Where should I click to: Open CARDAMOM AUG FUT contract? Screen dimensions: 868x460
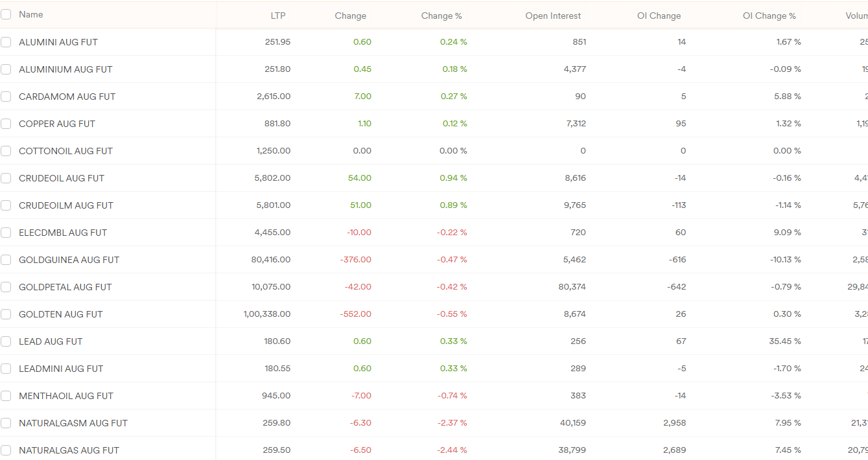pos(67,97)
